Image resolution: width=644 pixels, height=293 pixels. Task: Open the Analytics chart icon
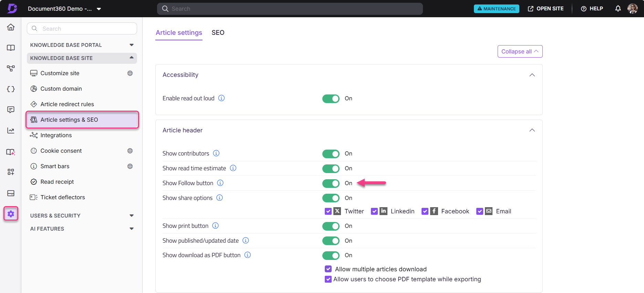11,130
